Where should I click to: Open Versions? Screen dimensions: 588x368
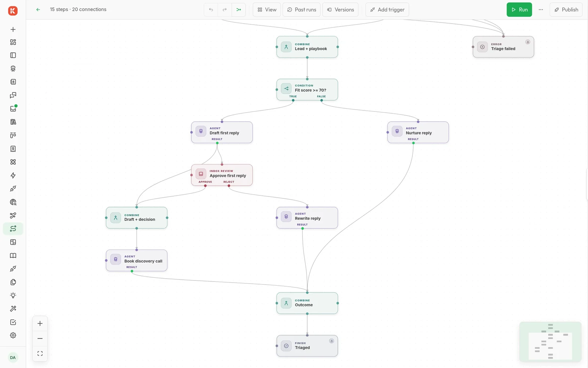340,10
